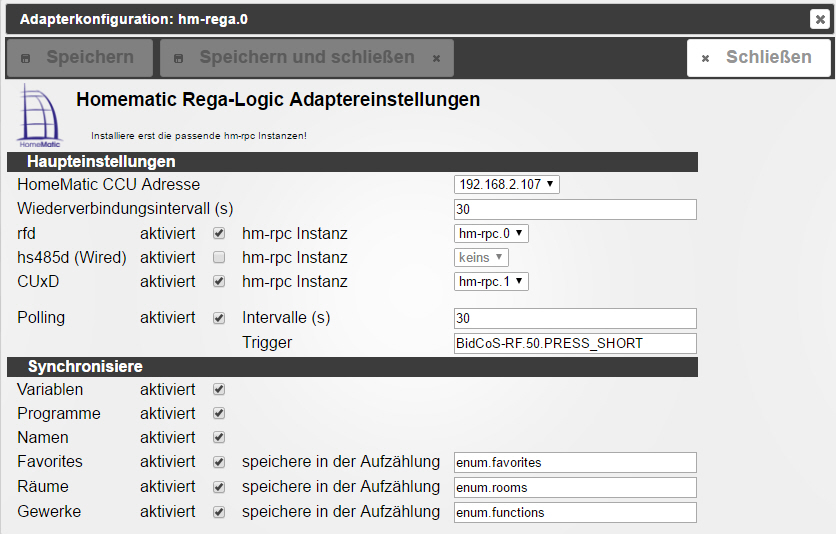Click the x icon after Speichern und schließen
Viewport: 836px width, 534px height.
click(436, 59)
